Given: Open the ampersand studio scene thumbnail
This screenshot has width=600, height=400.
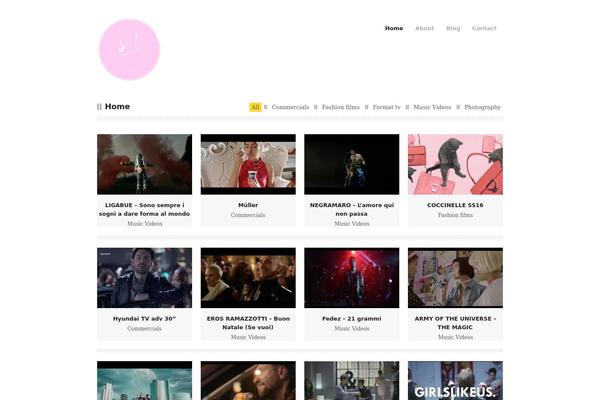Looking at the screenshot, I should coord(352,380).
